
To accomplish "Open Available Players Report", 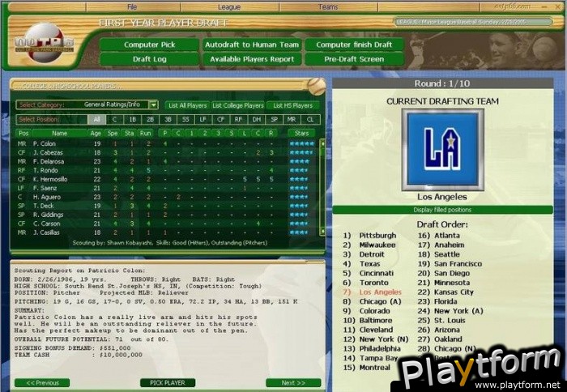I will [252, 59].
